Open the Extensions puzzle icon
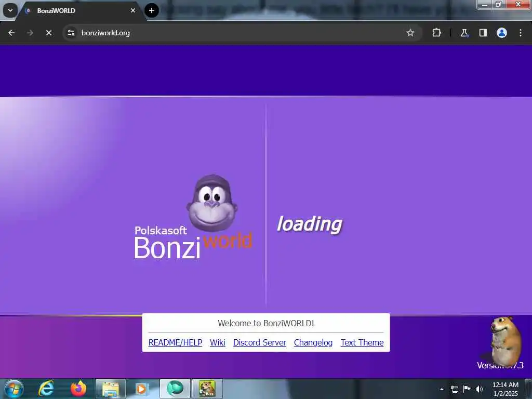The image size is (532, 399). click(x=436, y=33)
